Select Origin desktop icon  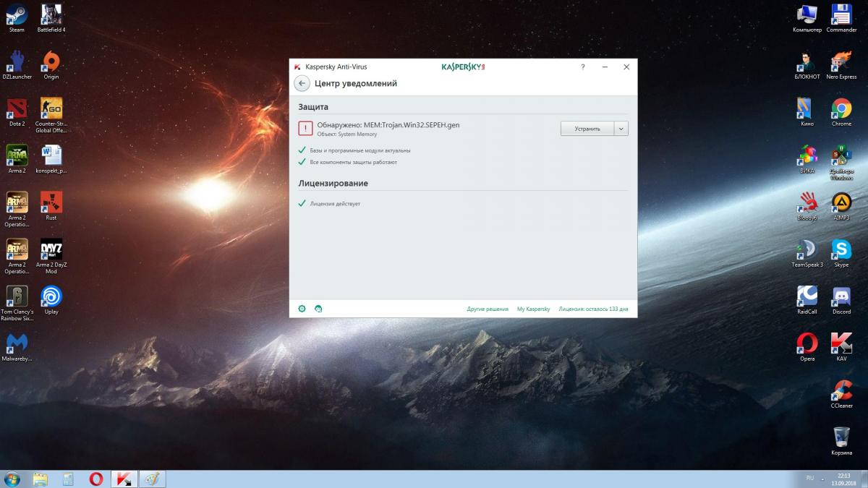(x=51, y=65)
